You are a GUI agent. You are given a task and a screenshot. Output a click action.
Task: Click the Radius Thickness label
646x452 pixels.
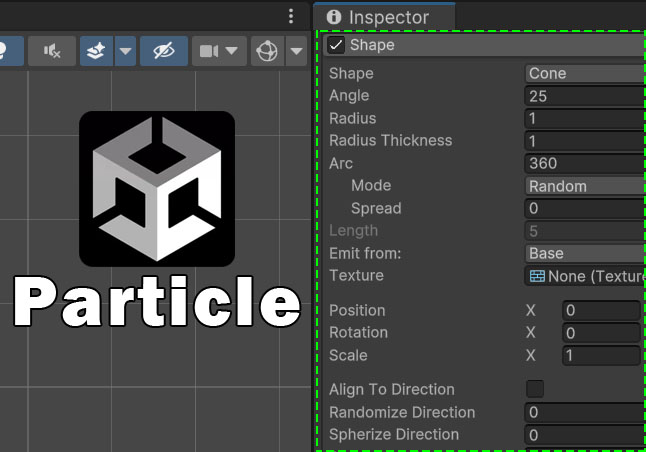(391, 141)
